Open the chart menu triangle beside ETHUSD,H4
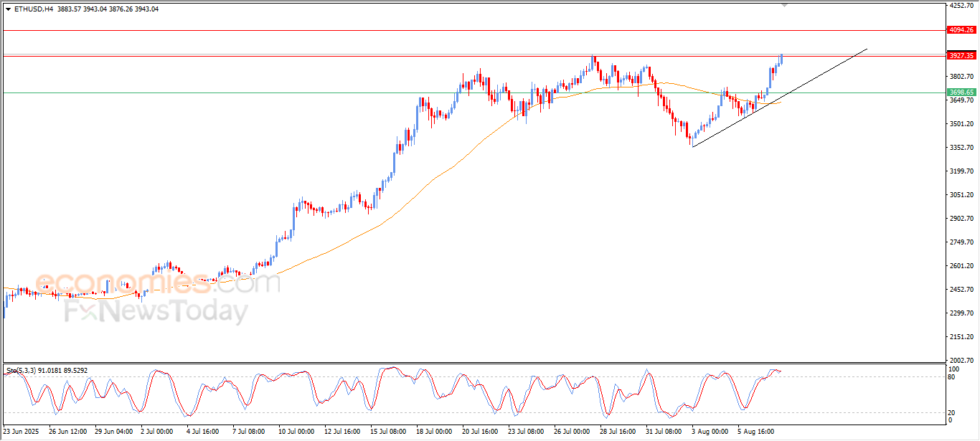The image size is (980, 441). click(x=9, y=9)
